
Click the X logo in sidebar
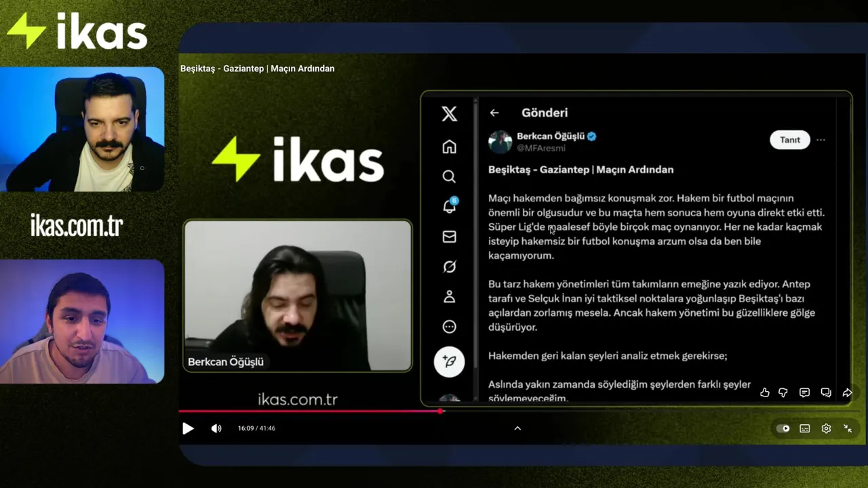(449, 114)
